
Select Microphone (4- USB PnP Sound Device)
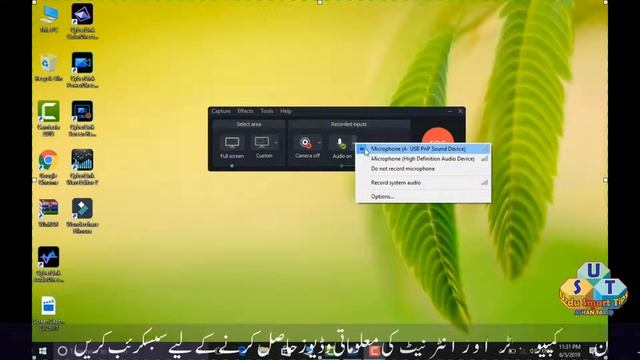[x=423, y=149]
